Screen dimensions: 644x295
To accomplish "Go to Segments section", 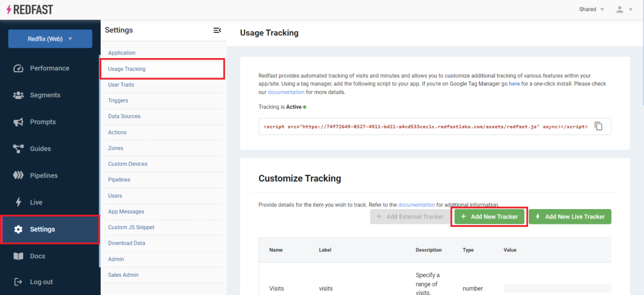I will click(x=45, y=95).
